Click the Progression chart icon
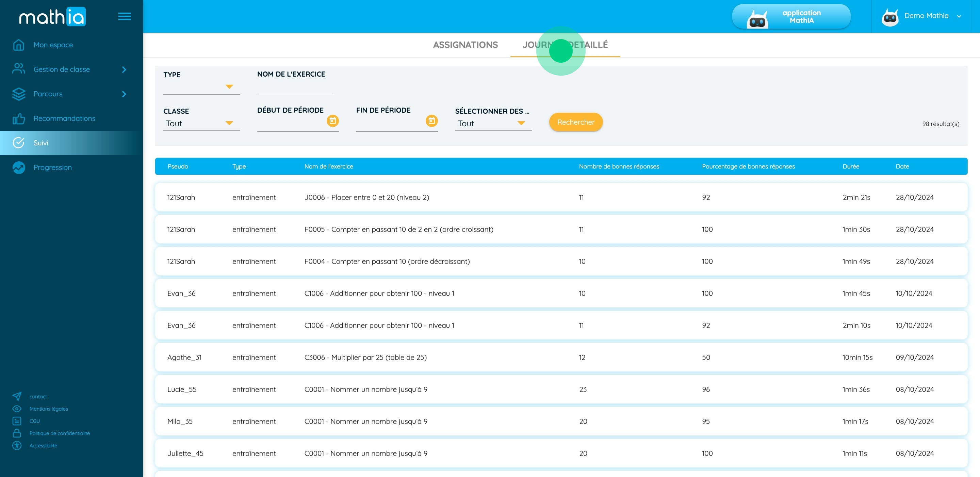980x477 pixels. click(x=18, y=168)
